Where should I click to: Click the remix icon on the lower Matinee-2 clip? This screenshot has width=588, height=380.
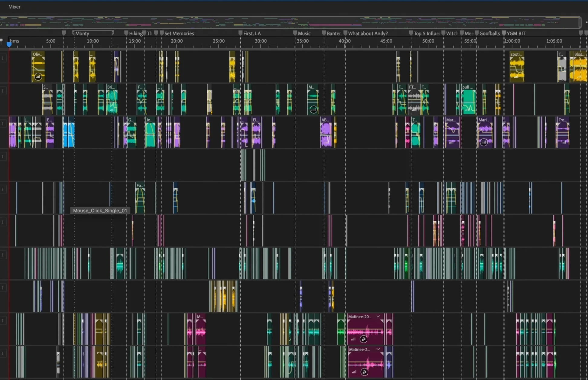tap(364, 372)
